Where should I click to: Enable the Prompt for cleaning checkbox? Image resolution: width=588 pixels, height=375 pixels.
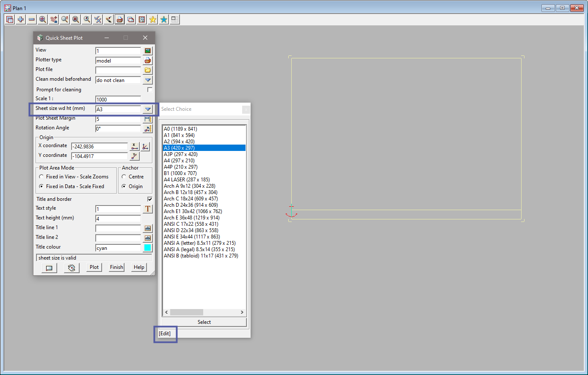click(150, 90)
